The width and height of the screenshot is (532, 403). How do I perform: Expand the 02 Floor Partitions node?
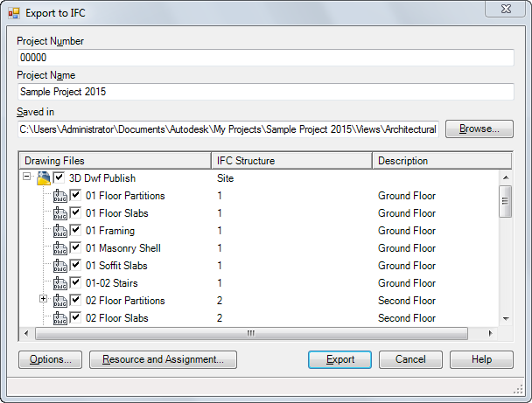[45, 301]
